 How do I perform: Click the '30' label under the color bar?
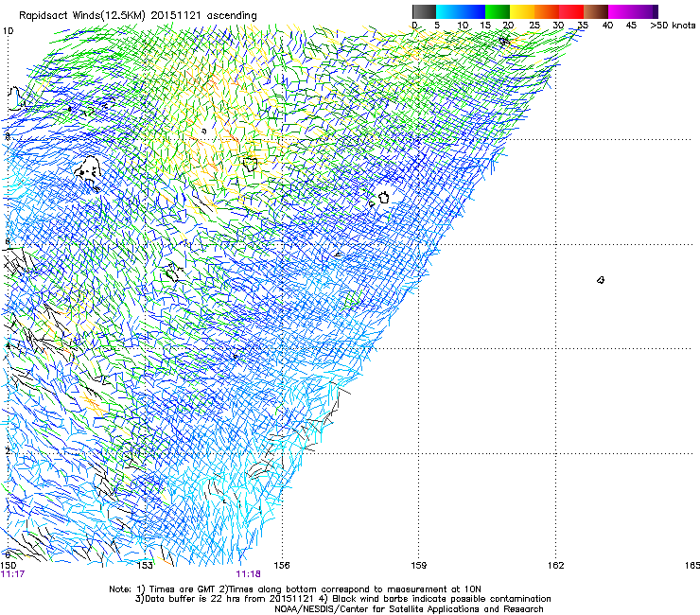click(558, 26)
